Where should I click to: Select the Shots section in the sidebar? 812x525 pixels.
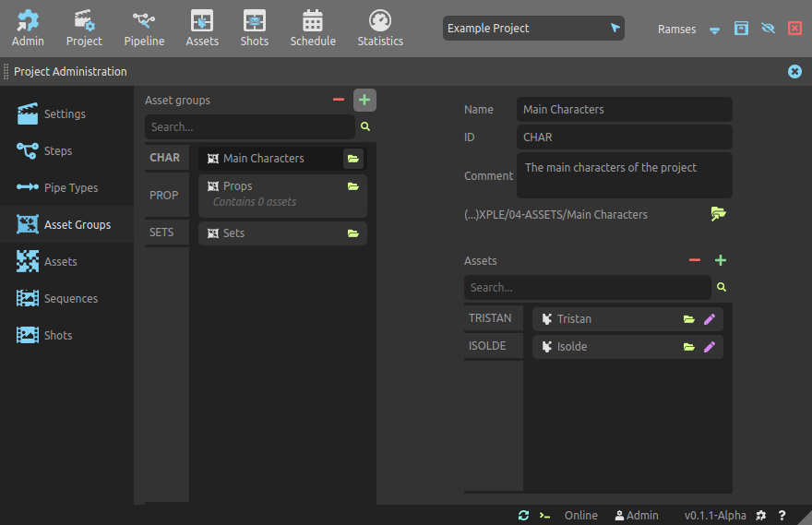pyautogui.click(x=57, y=335)
